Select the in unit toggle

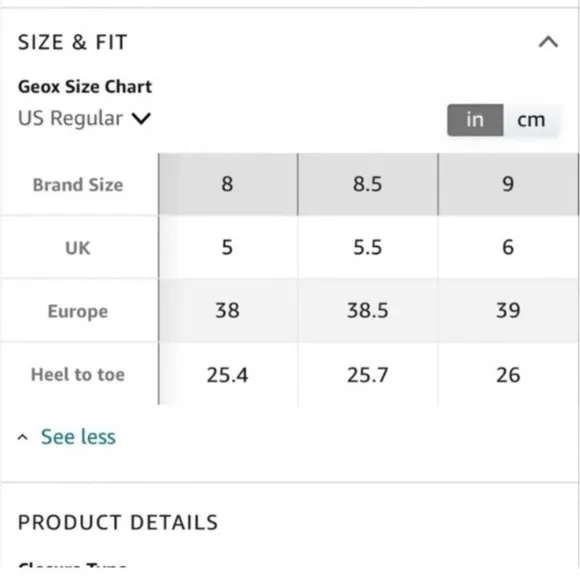pos(475,120)
